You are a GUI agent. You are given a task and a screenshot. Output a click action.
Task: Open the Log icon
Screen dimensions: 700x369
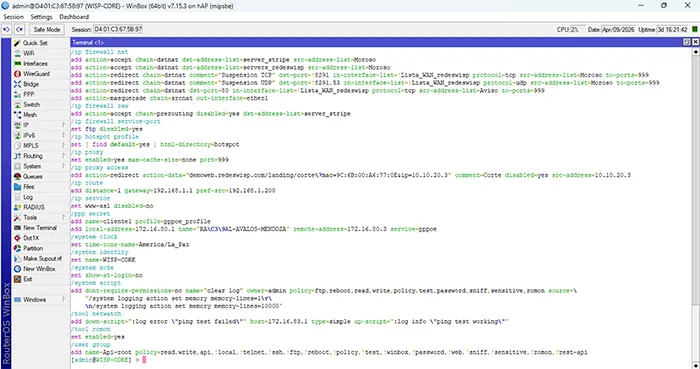coord(17,197)
